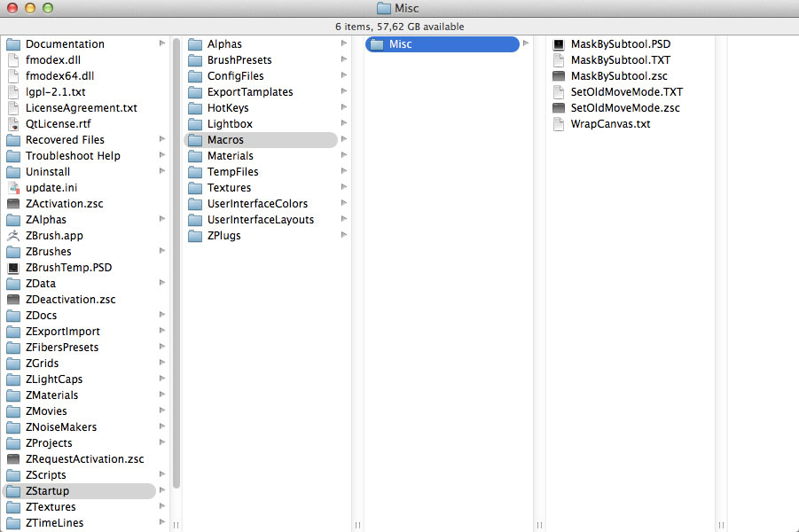
Task: Click the SetOldMoveMode.TXT document icon
Action: coord(559,92)
